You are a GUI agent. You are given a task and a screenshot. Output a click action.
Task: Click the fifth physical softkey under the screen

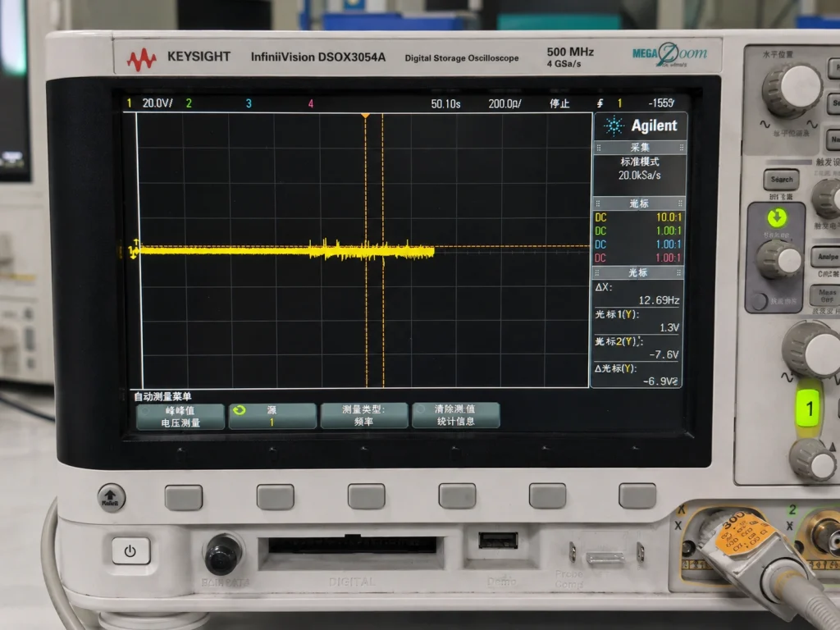pyautogui.click(x=547, y=495)
